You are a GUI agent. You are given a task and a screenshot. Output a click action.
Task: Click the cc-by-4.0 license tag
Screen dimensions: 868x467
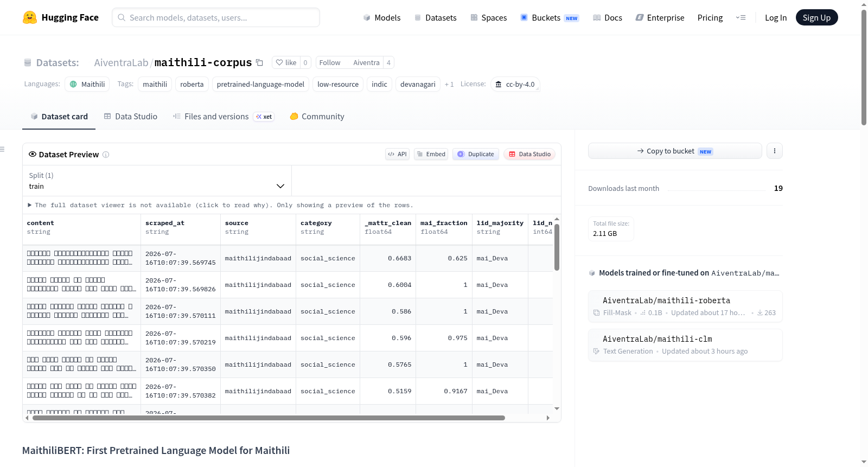click(x=515, y=84)
